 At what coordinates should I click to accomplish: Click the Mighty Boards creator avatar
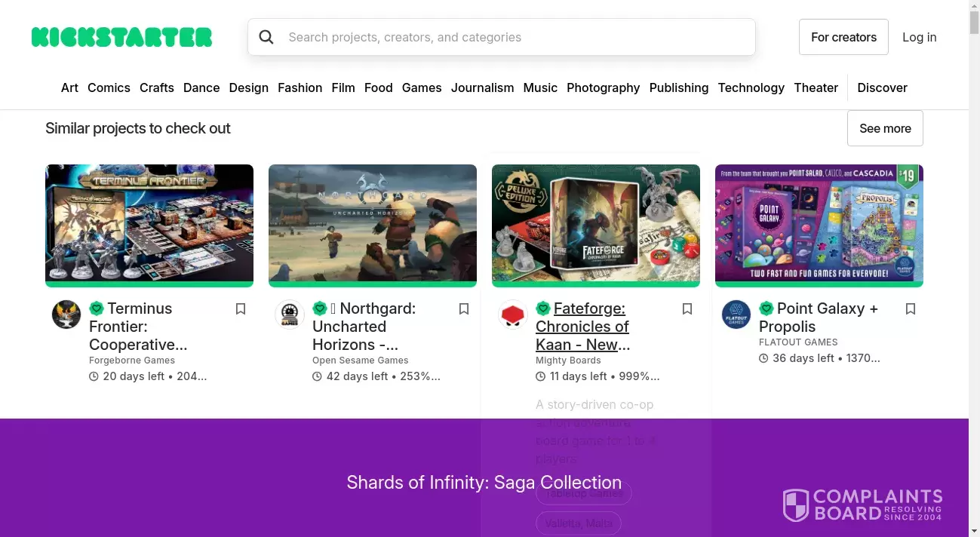click(x=513, y=315)
